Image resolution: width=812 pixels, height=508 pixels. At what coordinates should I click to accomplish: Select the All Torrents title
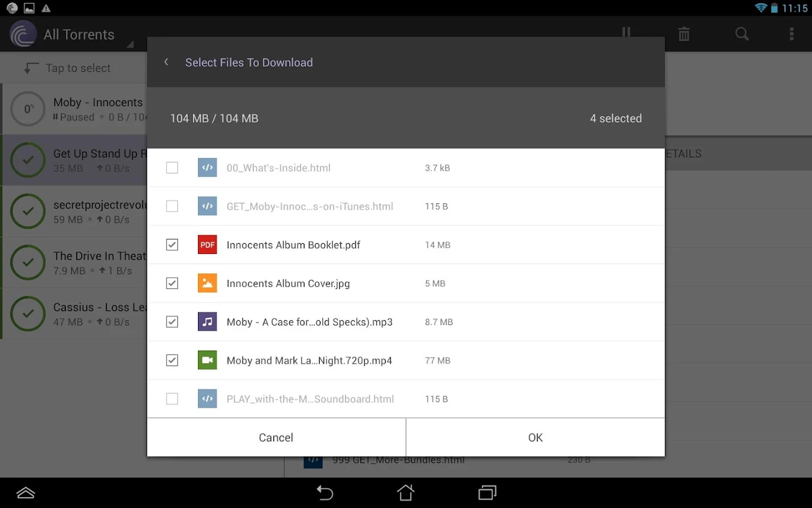(x=80, y=34)
